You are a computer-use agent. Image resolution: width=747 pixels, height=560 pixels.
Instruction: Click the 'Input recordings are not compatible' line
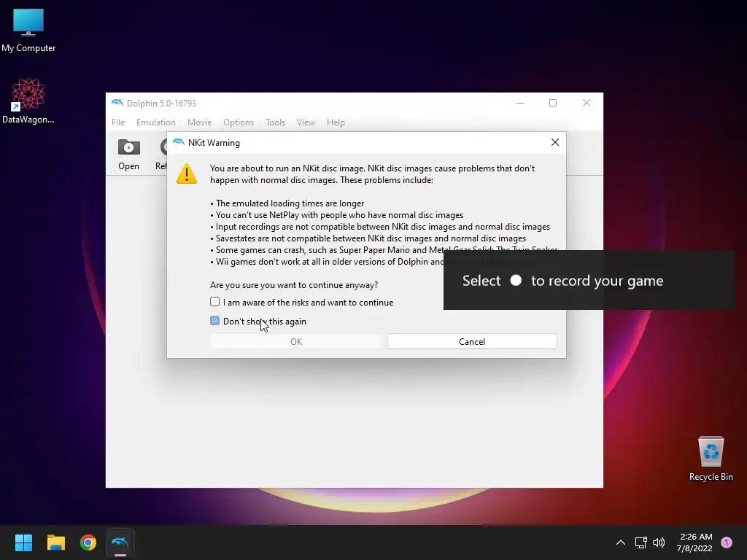click(x=380, y=227)
